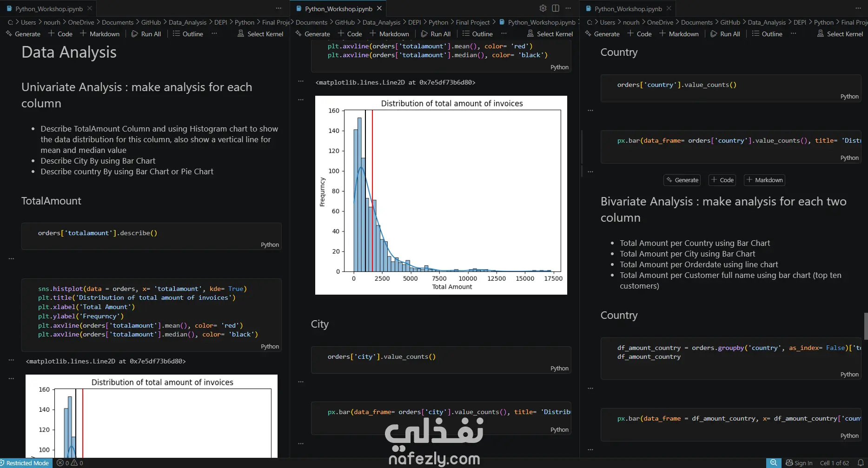This screenshot has width=868, height=468.
Task: Open GitHub breadcrumb in the right editor group
Action: 730,22
